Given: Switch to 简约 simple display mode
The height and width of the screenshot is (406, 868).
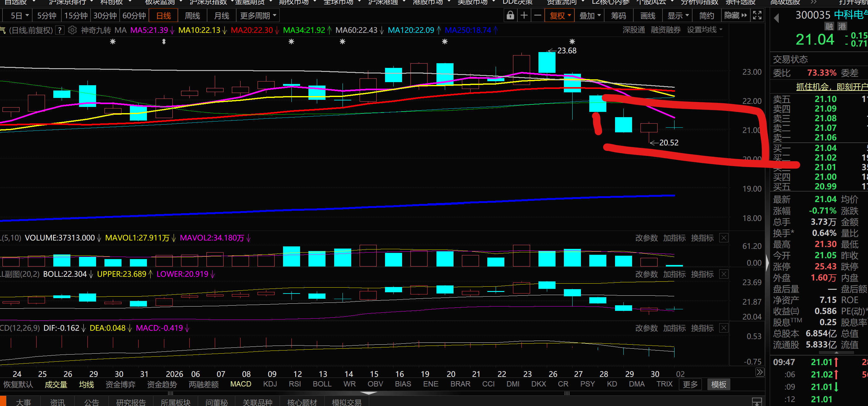Looking at the screenshot, I should pyautogui.click(x=706, y=15).
